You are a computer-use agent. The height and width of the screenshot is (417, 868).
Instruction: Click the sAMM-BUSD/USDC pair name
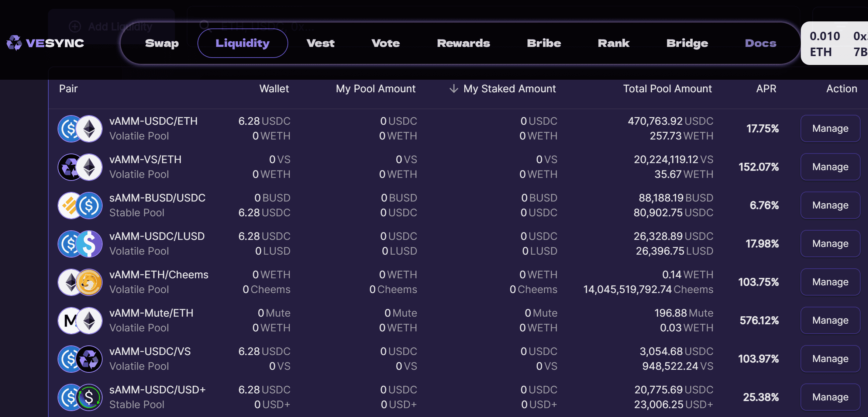point(157,198)
